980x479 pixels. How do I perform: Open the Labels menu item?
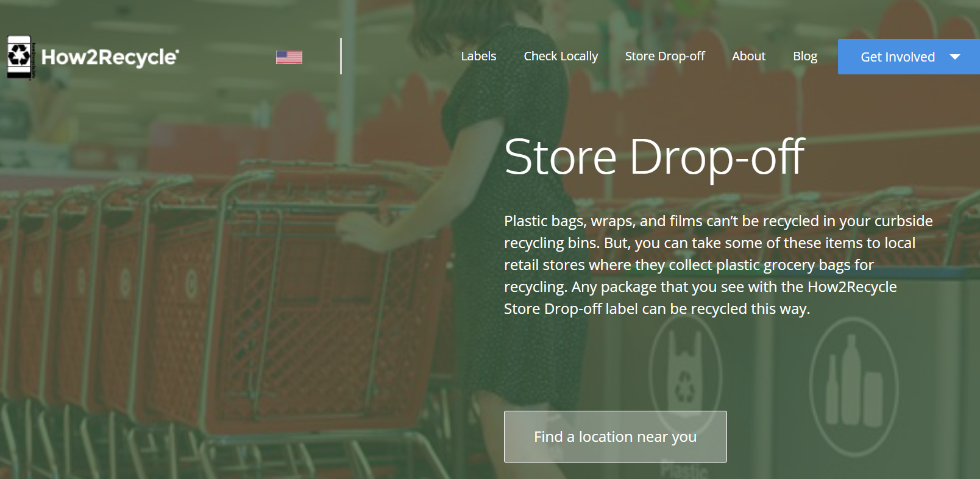tap(478, 56)
